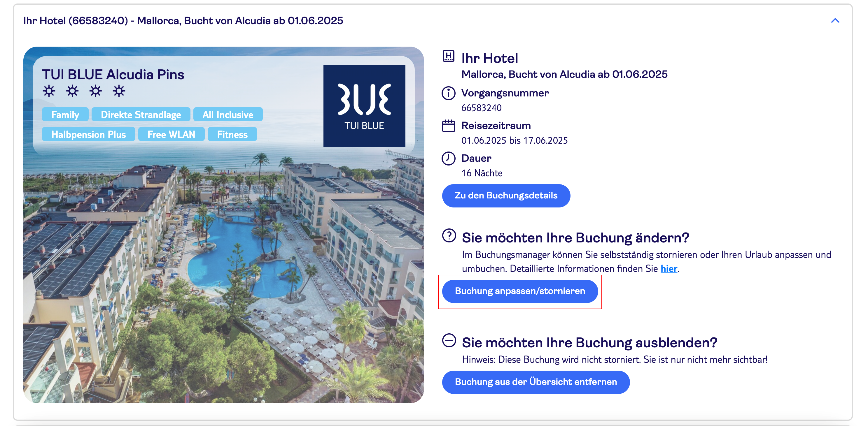Viewport: 868px width, 426px height.
Task: Click the question mark icon for booking changes
Action: [449, 235]
